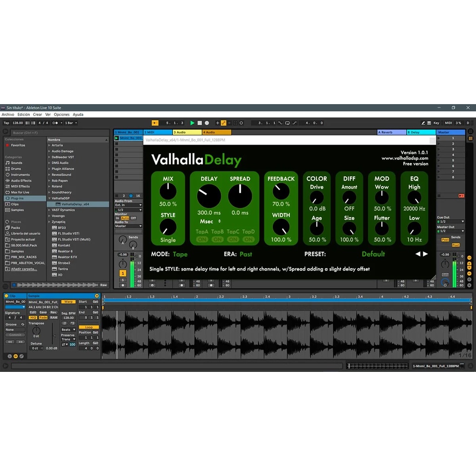The height and width of the screenshot is (476, 476).
Task: Open Audio To Master dropdown
Action: 128,226
